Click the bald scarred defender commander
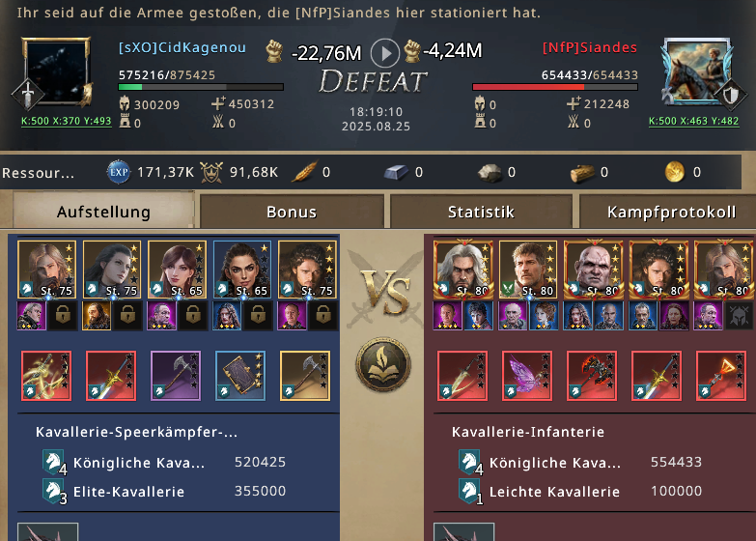This screenshot has height=541, width=756. pyautogui.click(x=594, y=270)
